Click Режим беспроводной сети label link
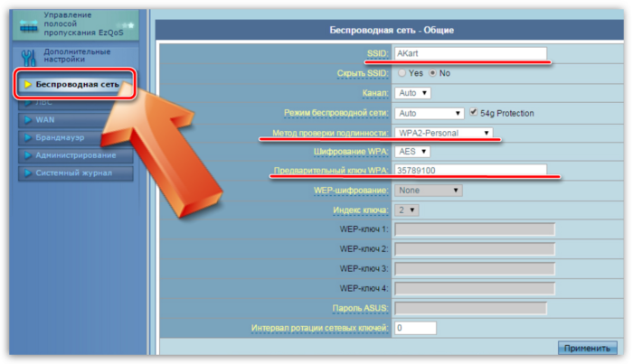This screenshot has height=364, width=633. pos(335,113)
